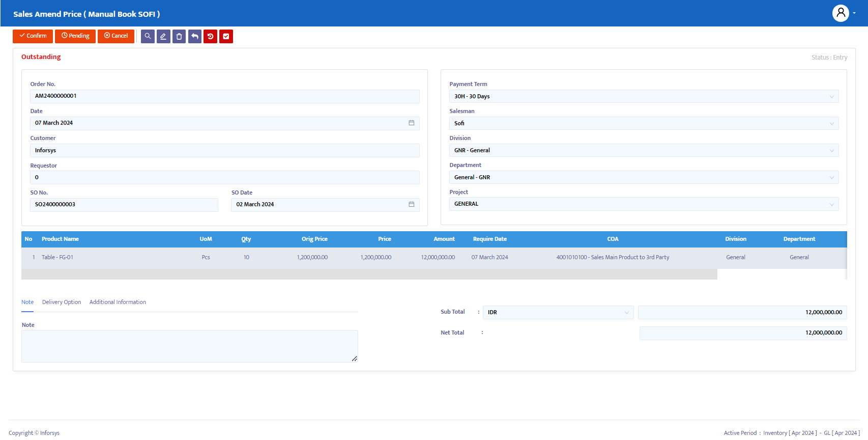Image resolution: width=868 pixels, height=440 pixels.
Task: Open the Division GNR - General dropdown
Action: click(x=644, y=150)
